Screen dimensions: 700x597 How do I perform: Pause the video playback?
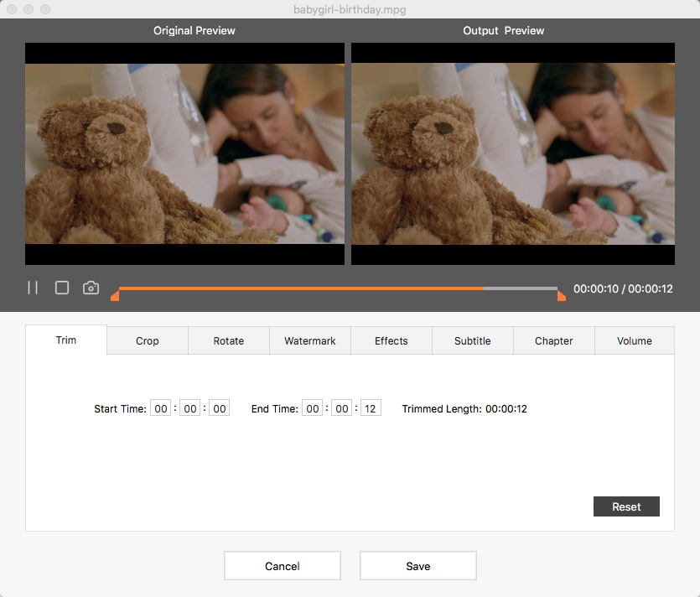33,288
